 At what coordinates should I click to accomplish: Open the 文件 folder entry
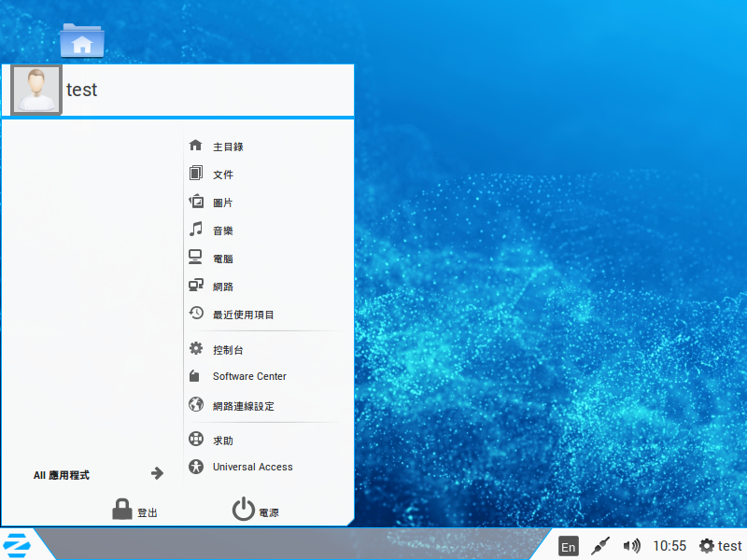tap(223, 175)
